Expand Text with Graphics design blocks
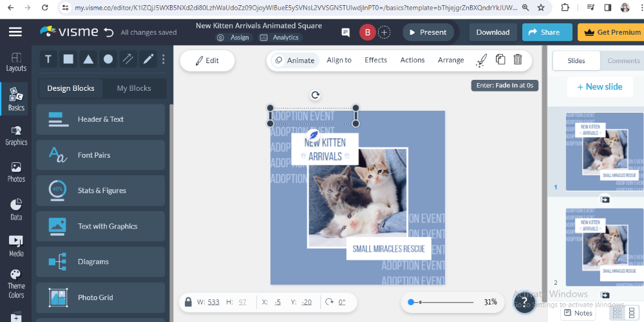The image size is (644, 322). click(100, 226)
